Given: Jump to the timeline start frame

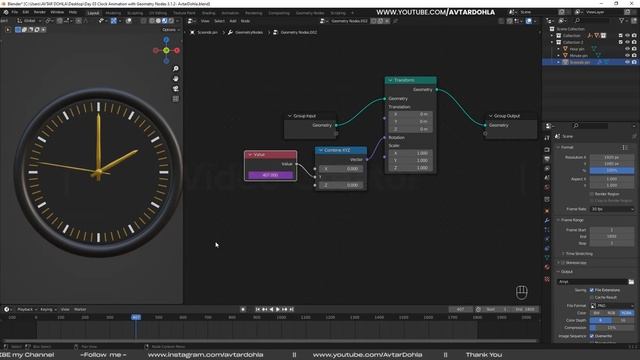Looking at the screenshot, I should [x=258, y=309].
